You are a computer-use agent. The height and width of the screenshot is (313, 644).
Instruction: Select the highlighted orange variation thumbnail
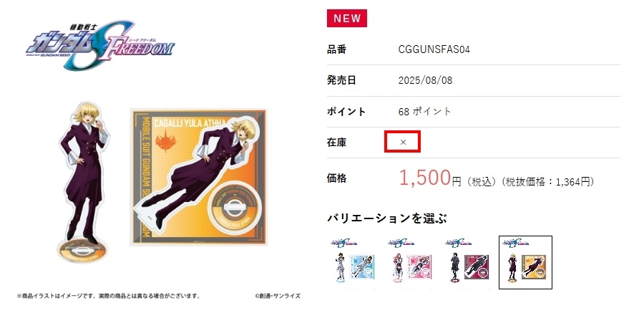coord(525,262)
